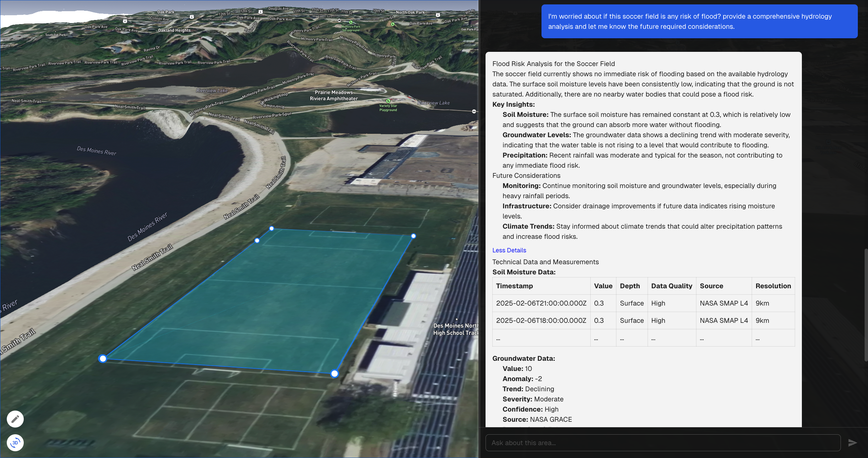Click the Ask about this area input

tap(663, 443)
